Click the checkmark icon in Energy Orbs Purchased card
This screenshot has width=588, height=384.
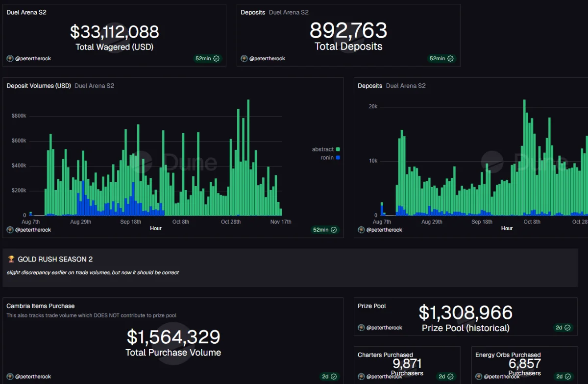(567, 377)
